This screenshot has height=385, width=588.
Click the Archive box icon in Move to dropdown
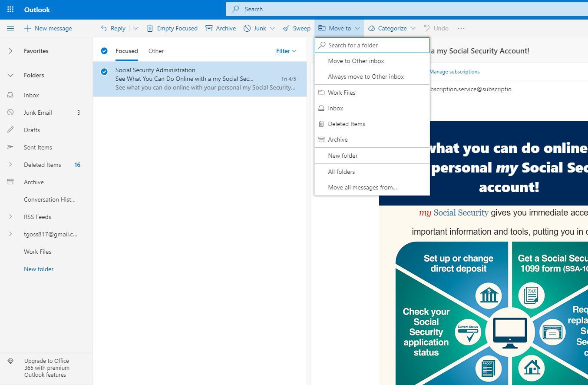pyautogui.click(x=321, y=139)
